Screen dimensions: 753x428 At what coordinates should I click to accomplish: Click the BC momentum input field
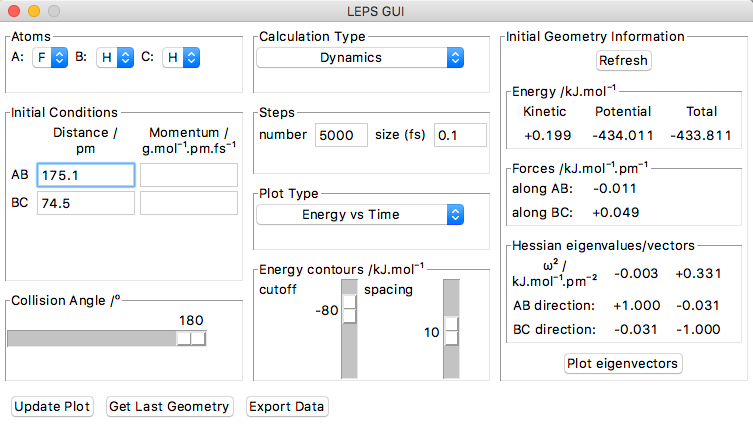(188, 203)
